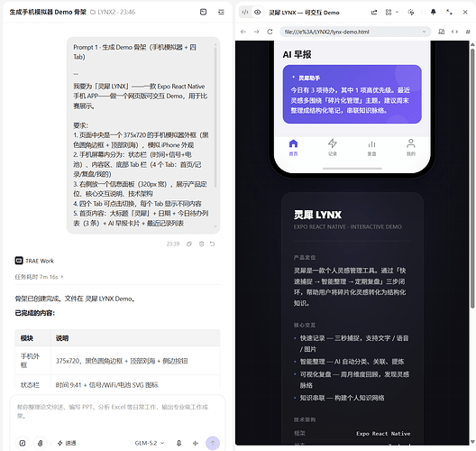Click the share/export icon in preview header

point(374,12)
